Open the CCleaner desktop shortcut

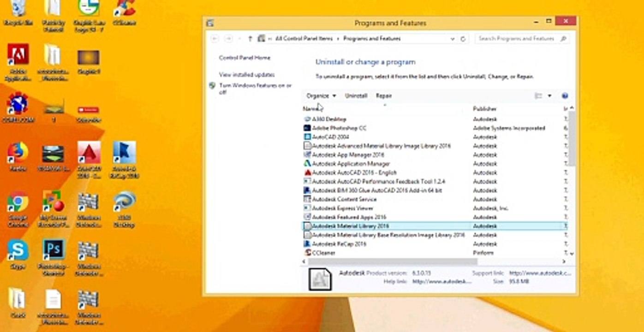pos(124,13)
